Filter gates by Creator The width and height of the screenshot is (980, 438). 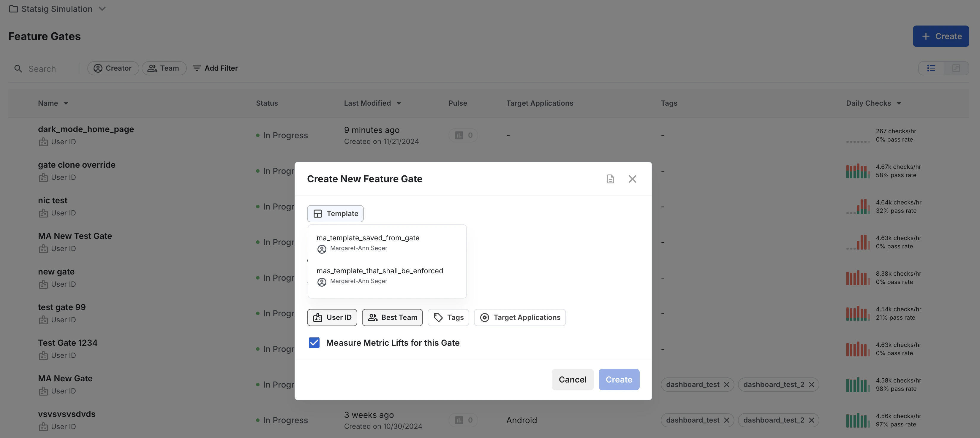113,68
